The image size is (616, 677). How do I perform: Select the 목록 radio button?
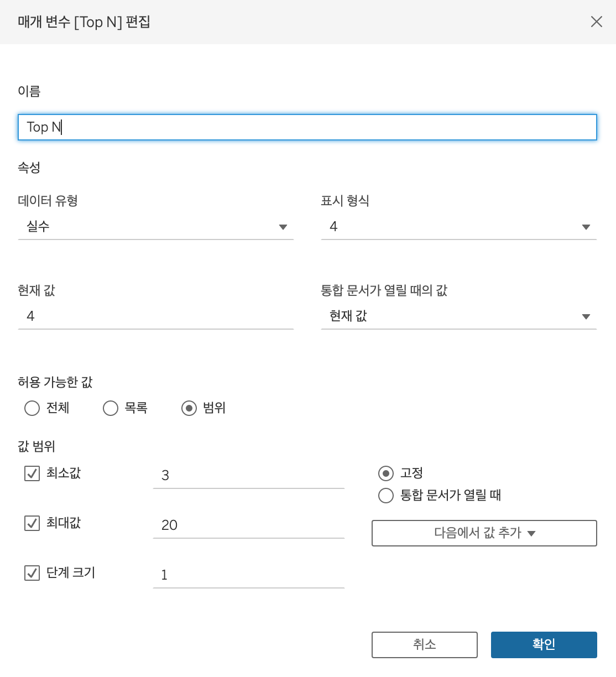pyautogui.click(x=111, y=408)
